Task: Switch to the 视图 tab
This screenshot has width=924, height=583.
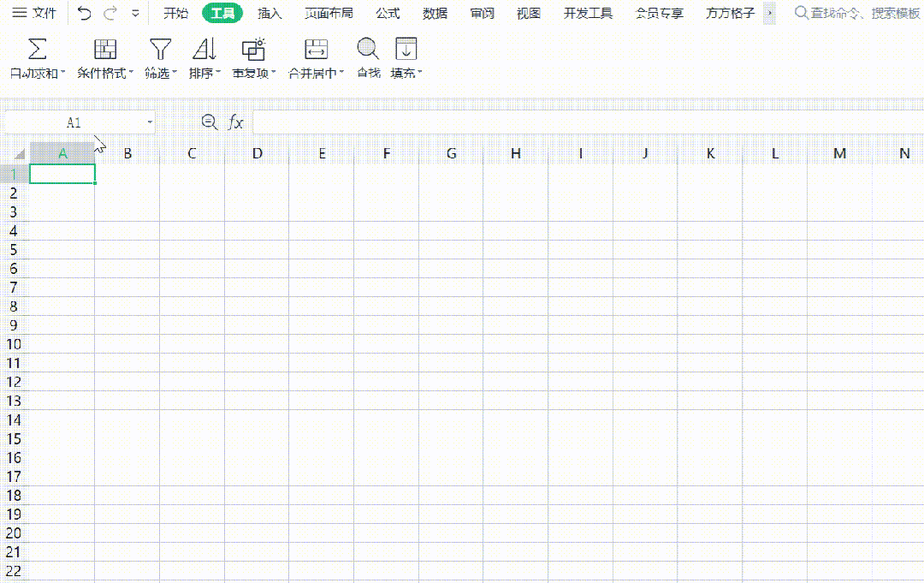Action: pos(529,13)
